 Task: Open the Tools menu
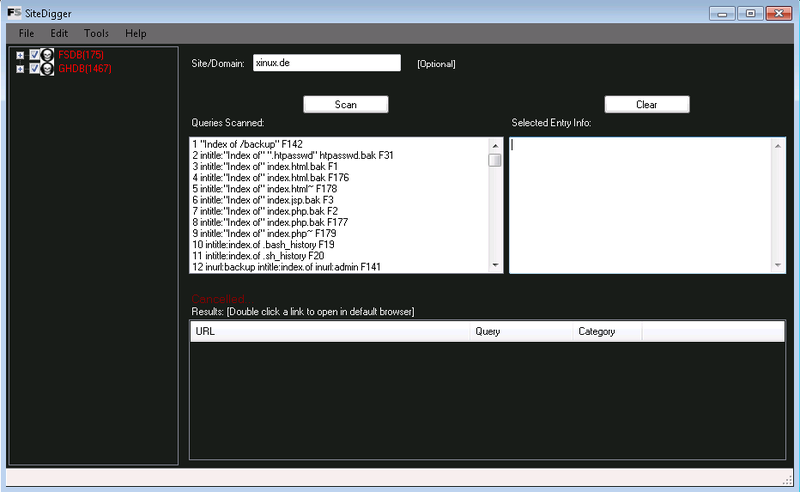[x=97, y=33]
